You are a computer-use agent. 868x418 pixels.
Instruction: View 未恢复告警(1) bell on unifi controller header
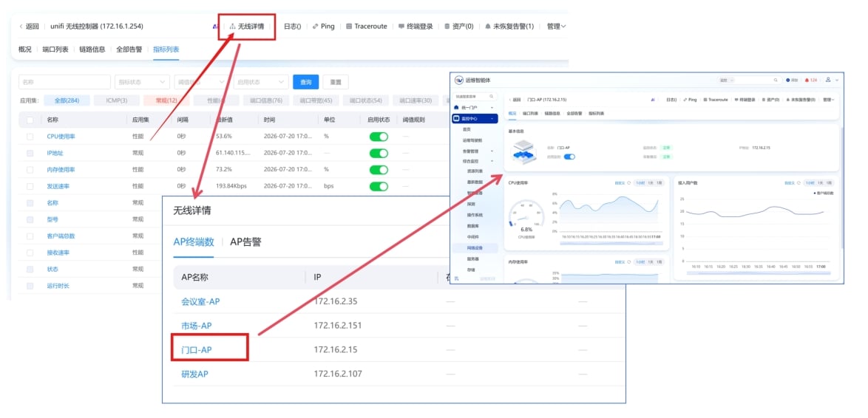coord(488,26)
